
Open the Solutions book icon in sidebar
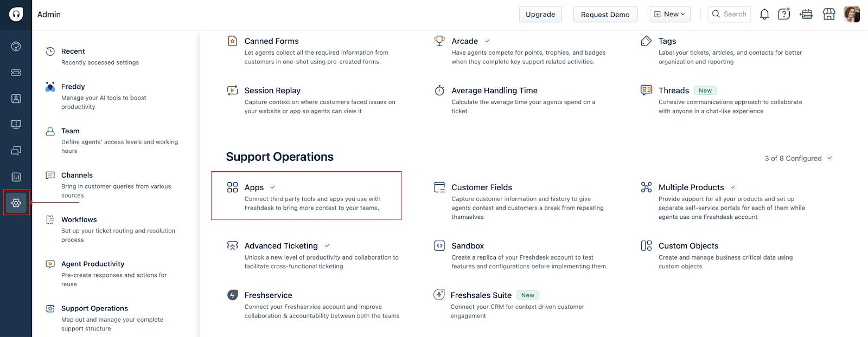coord(16,125)
